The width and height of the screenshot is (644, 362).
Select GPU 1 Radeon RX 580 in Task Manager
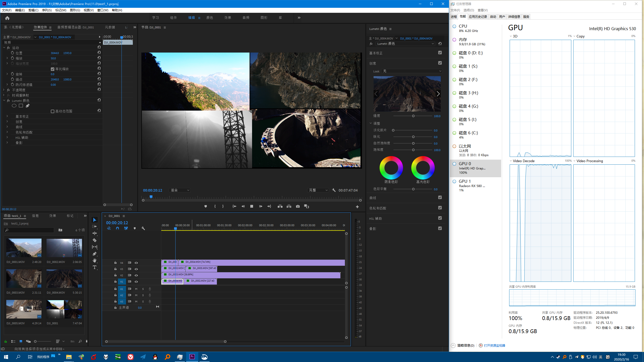pyautogui.click(x=475, y=186)
